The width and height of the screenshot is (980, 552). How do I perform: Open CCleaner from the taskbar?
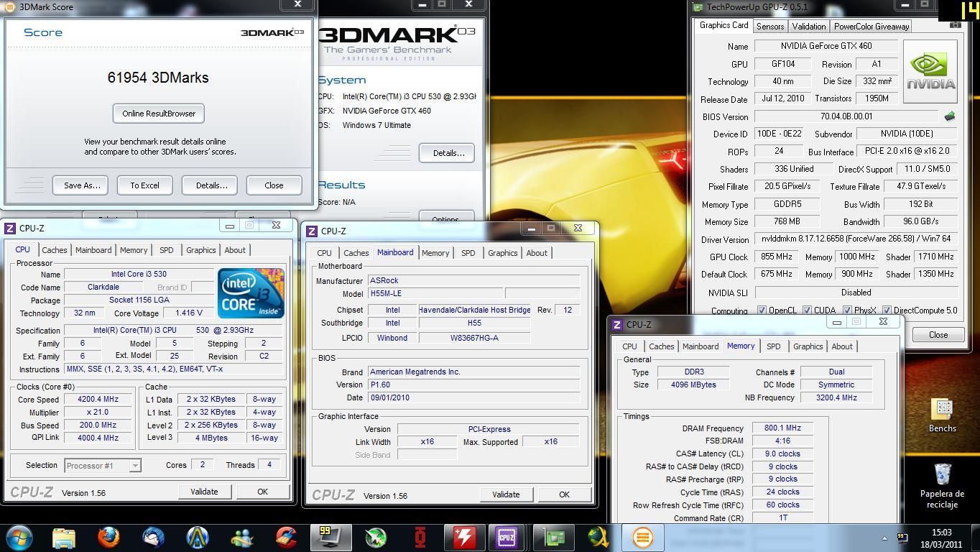coord(287,537)
